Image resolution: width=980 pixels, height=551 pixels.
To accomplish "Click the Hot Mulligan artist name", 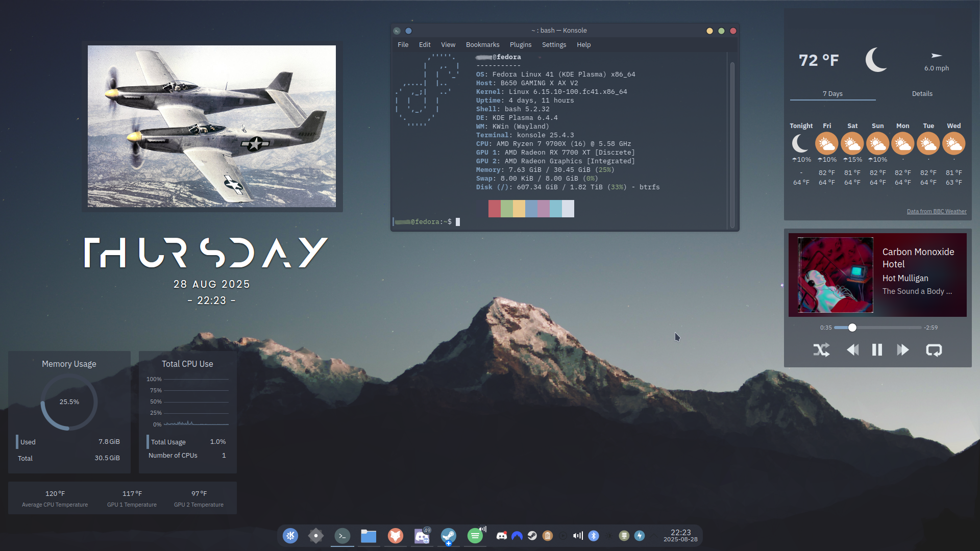I will pos(905,278).
